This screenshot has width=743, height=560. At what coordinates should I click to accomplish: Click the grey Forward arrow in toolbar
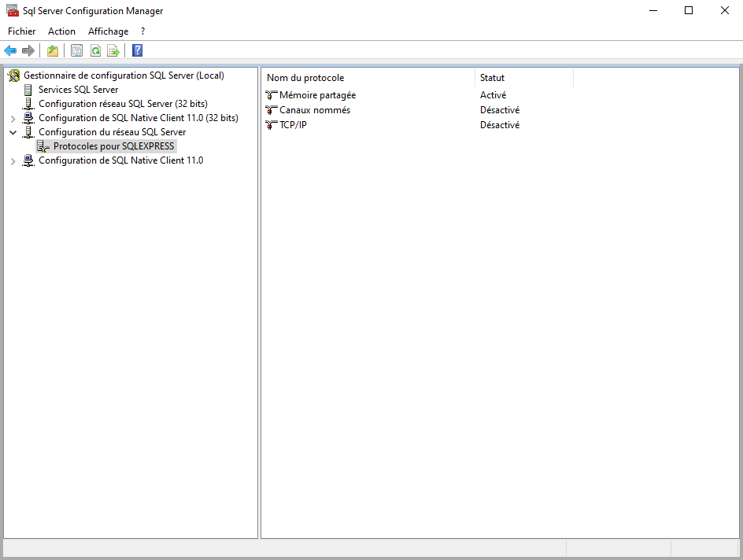click(28, 51)
